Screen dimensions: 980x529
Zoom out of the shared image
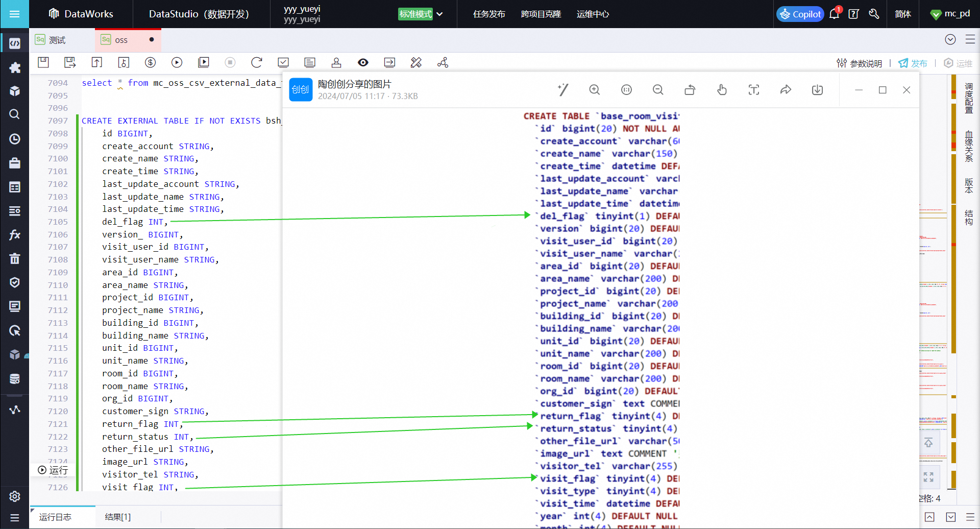pyautogui.click(x=658, y=90)
